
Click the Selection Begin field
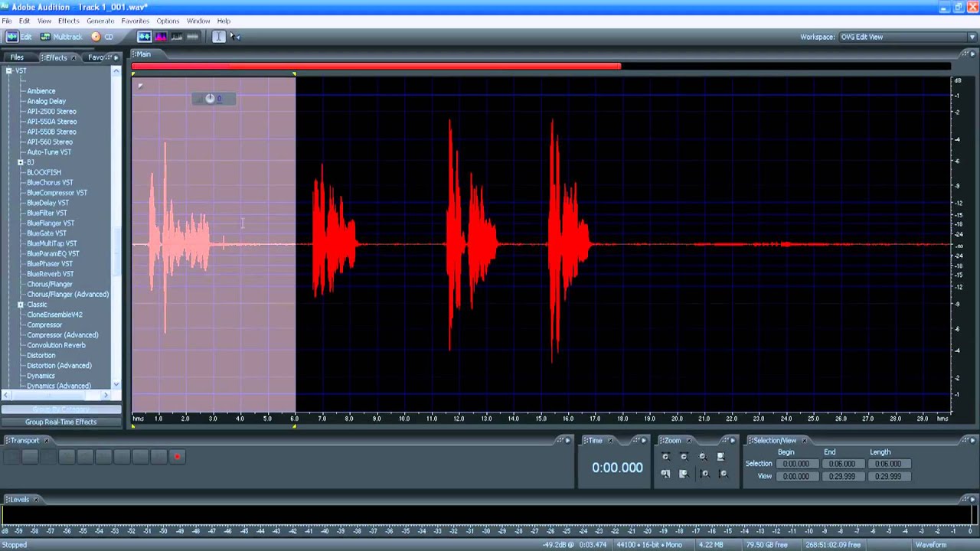[795, 464]
